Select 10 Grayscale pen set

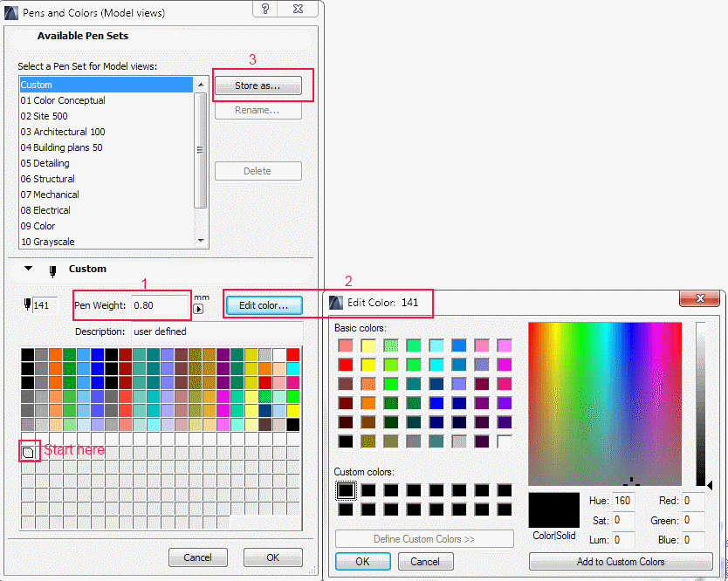coord(106,242)
